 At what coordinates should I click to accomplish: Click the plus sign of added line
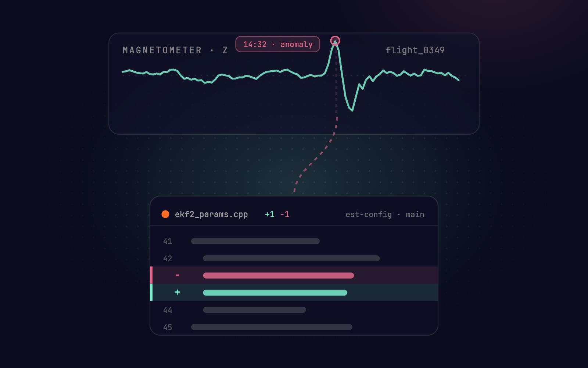tap(178, 292)
